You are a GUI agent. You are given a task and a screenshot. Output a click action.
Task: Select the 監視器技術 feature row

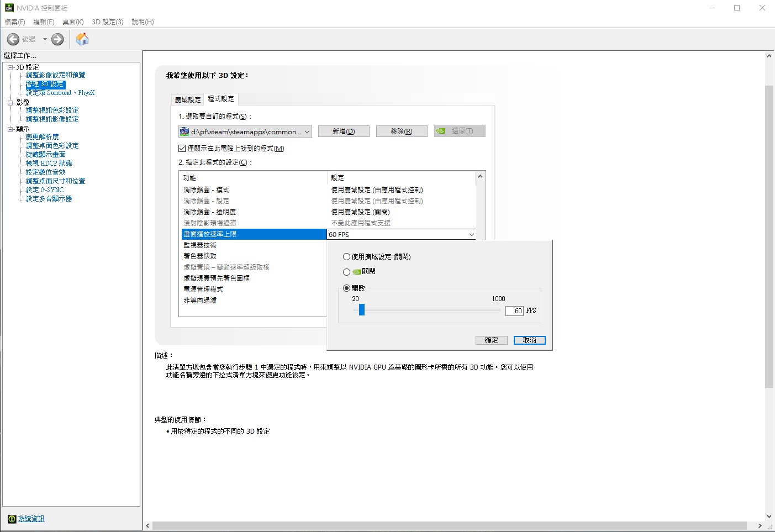pyautogui.click(x=254, y=245)
